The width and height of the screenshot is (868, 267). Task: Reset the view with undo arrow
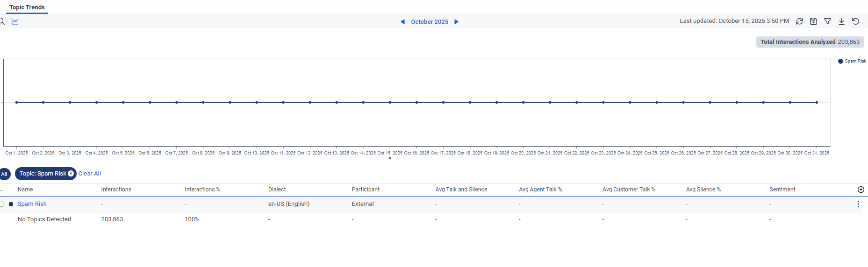(x=855, y=21)
